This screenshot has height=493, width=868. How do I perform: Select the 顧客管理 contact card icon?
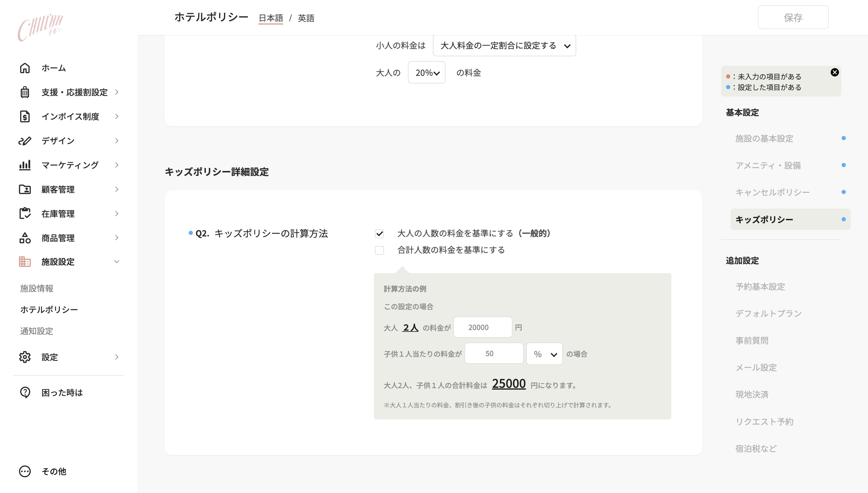coord(25,189)
